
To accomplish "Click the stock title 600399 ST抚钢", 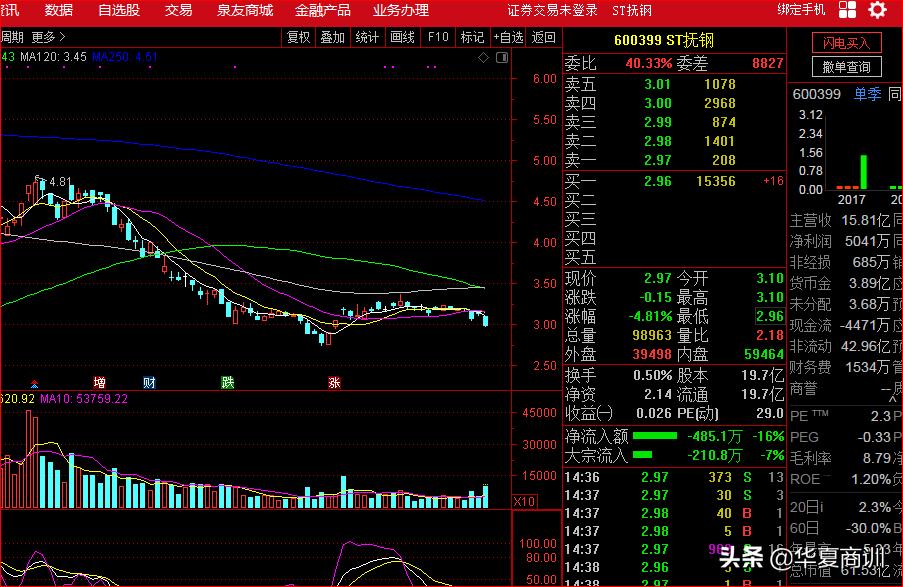I will pyautogui.click(x=663, y=40).
